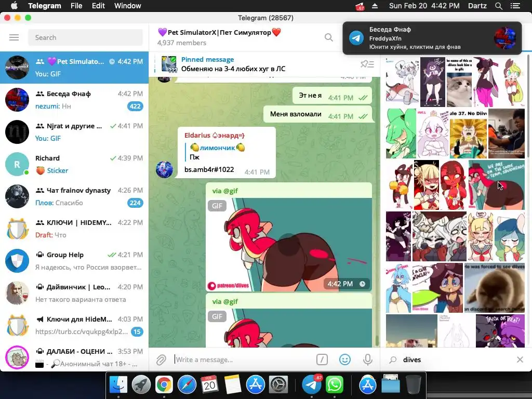The image size is (532, 399).
Task: Open the ДАЛАБИ - ОЦЕНИ chat
Action: tap(74, 357)
